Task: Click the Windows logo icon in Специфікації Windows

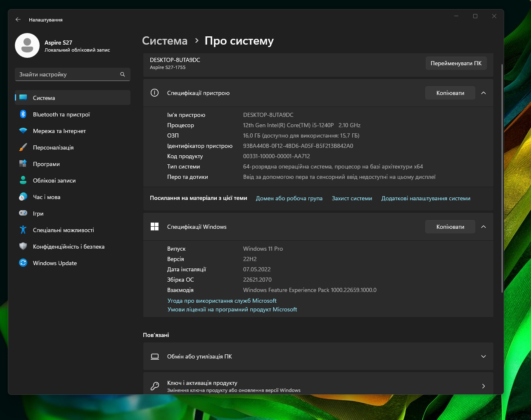Action: [154, 227]
